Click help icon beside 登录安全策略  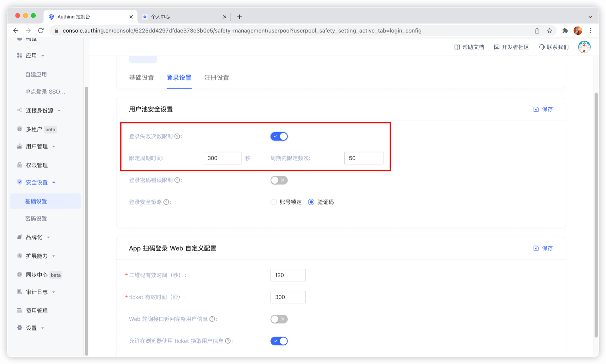(166, 202)
